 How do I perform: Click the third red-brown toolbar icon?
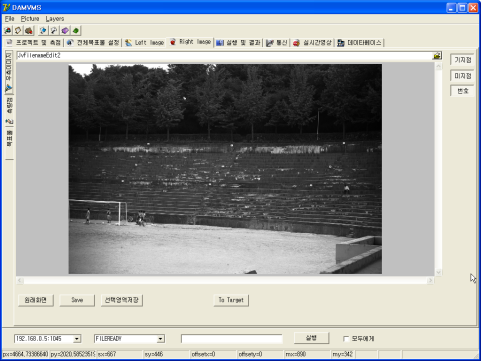29,31
